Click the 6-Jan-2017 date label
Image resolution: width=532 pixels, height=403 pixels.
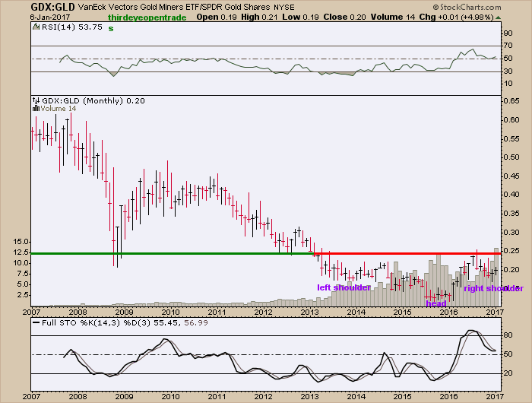(50, 17)
